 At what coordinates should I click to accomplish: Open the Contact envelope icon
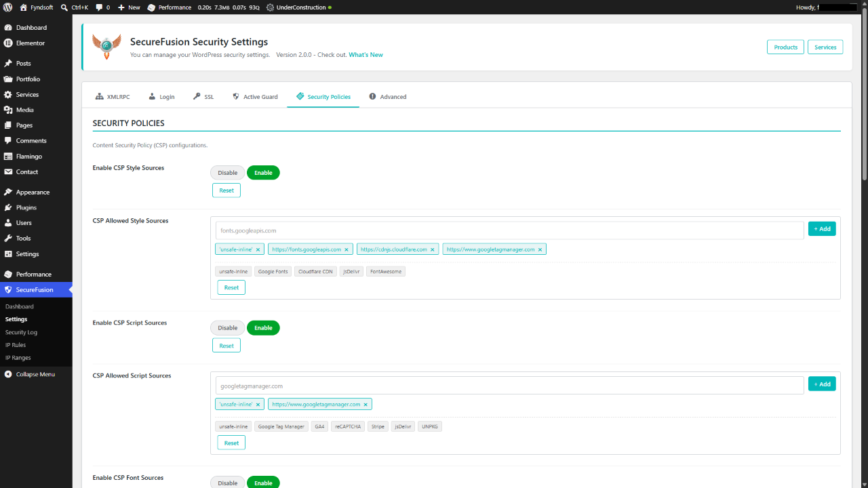8,171
